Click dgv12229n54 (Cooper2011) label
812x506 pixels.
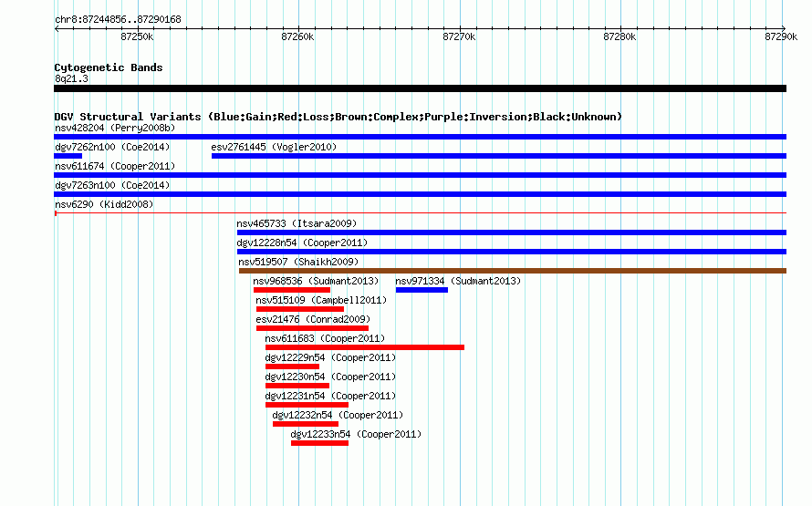pos(330,357)
